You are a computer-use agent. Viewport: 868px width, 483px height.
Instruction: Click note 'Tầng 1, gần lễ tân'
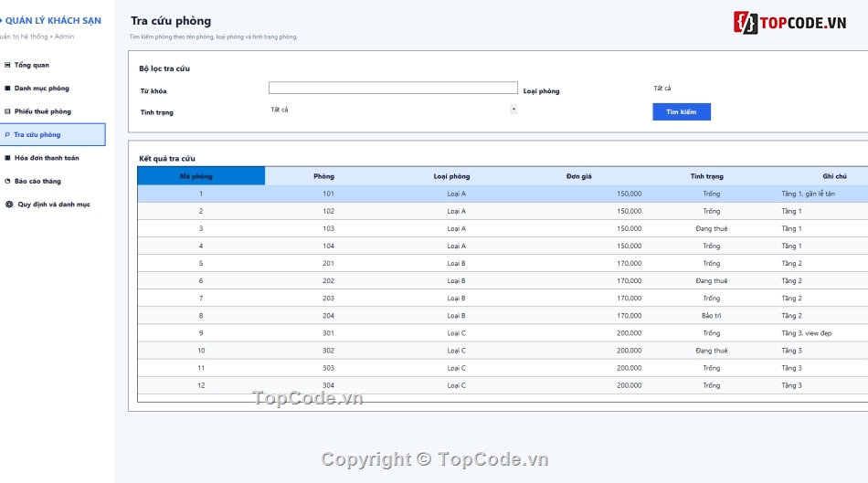pos(809,194)
